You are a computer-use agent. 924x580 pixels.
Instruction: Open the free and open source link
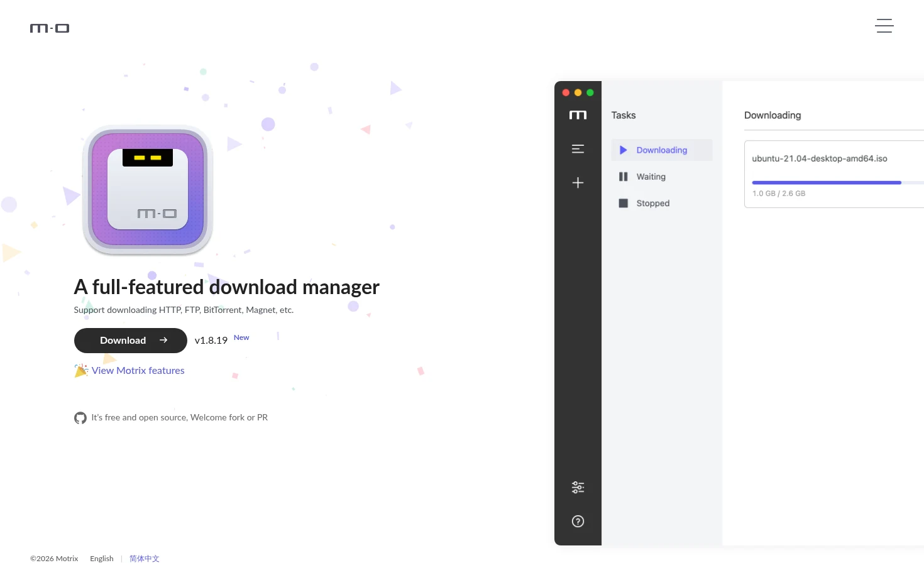coord(180,417)
